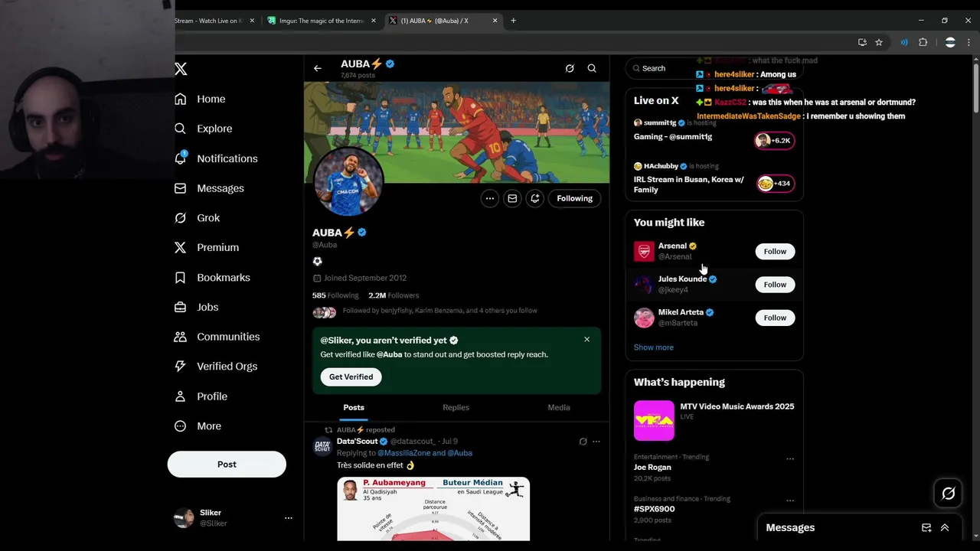The image size is (980, 551).
Task: Open AUBA's profile picture
Action: (x=348, y=181)
